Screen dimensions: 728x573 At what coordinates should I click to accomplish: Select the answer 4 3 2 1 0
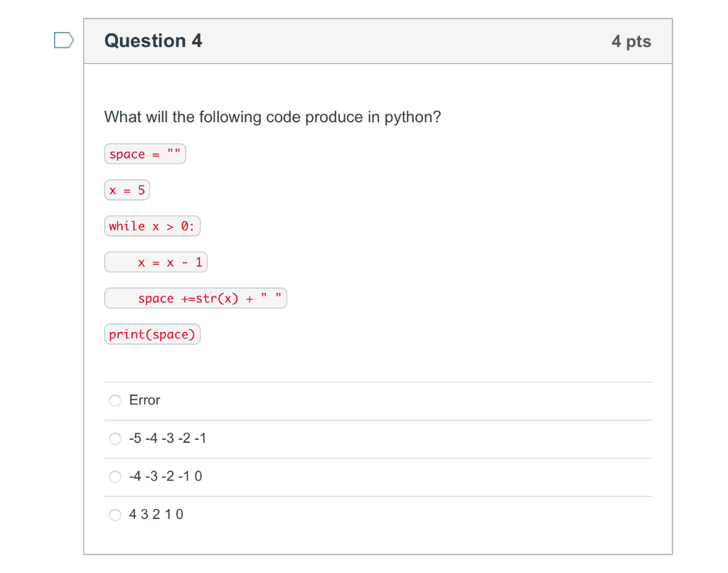(115, 515)
